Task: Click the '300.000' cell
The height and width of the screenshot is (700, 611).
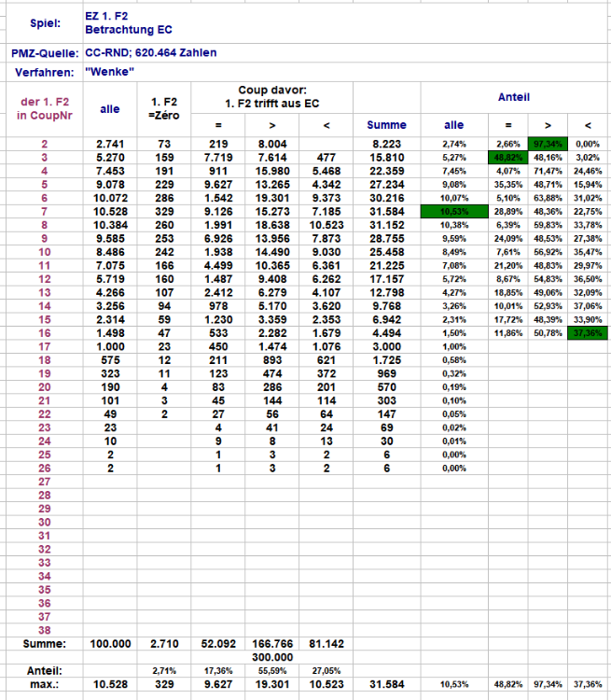Action: 272,657
